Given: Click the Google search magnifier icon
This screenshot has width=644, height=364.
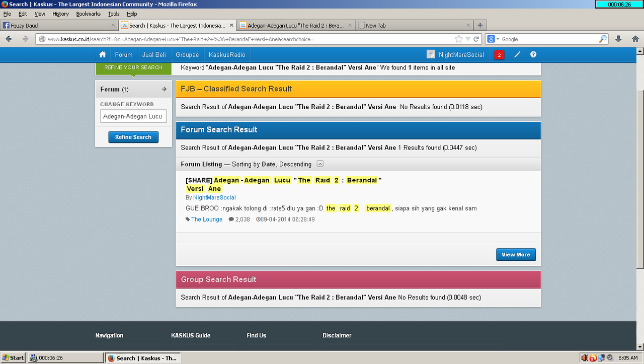Looking at the screenshot, I should pos(603,39).
